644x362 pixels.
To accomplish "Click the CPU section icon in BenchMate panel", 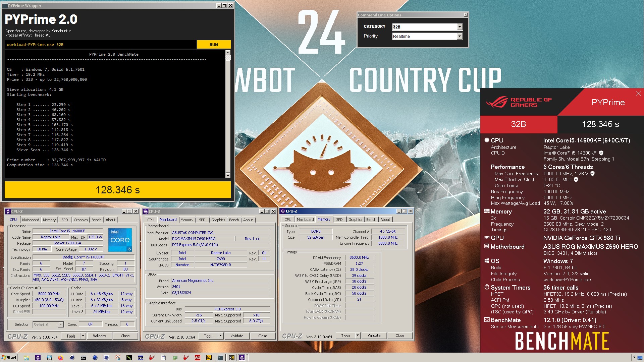I will [x=487, y=140].
